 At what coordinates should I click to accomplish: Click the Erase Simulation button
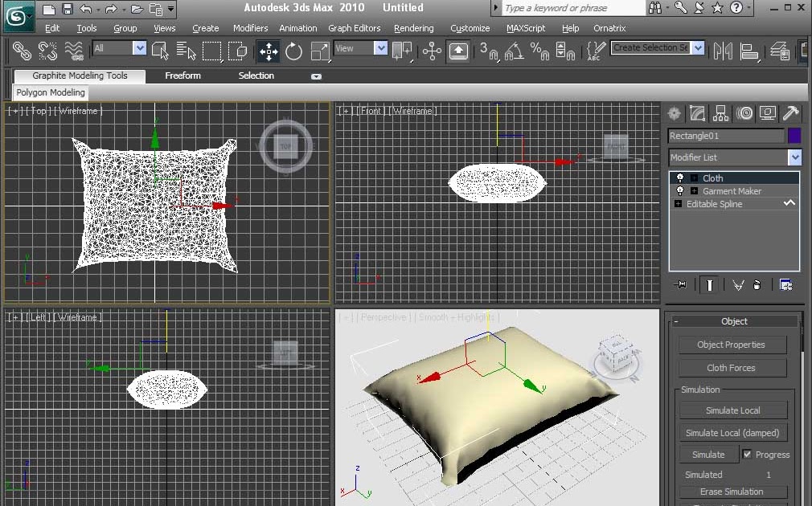tap(732, 492)
